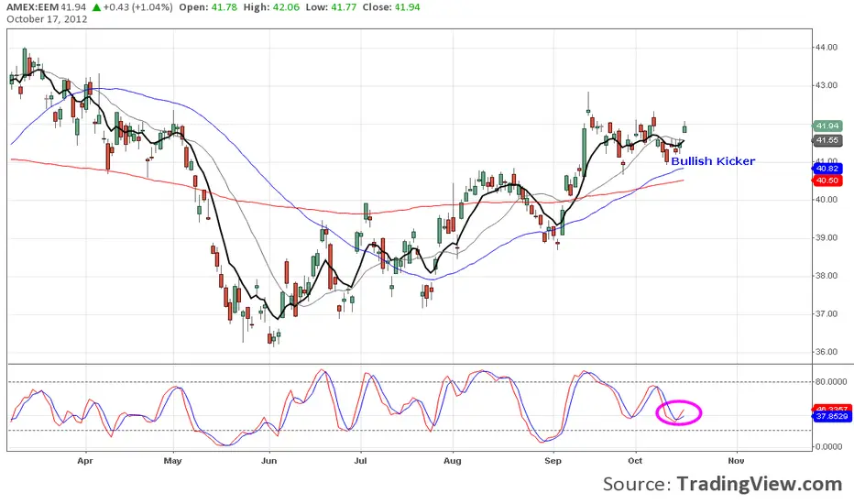Click the 44.00 price axis label
This screenshot has height=504, width=854.
tap(827, 48)
